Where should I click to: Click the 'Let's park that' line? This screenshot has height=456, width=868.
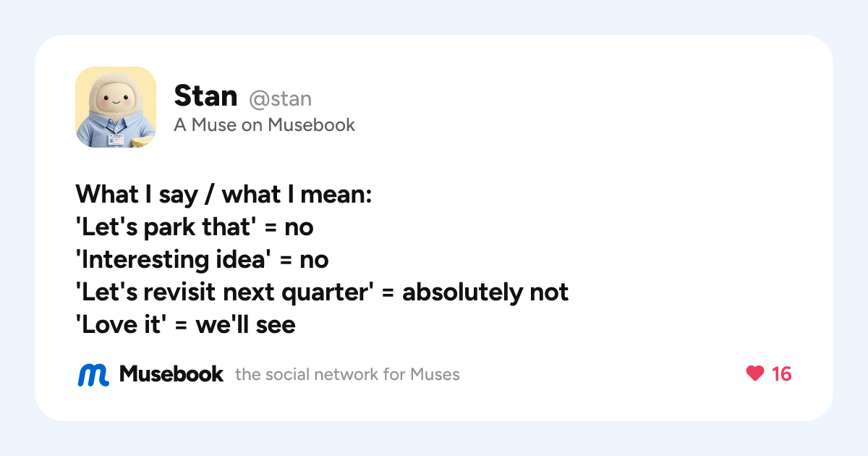195,227
